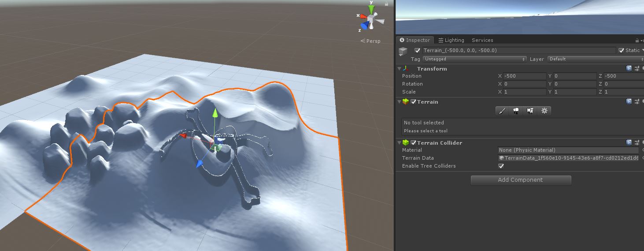Open Terrain Collider preset settings icon
The height and width of the screenshot is (251, 644).
[637, 143]
